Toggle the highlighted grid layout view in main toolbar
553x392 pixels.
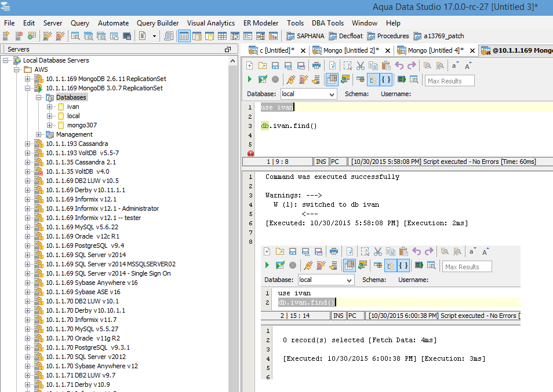pyautogui.click(x=184, y=36)
